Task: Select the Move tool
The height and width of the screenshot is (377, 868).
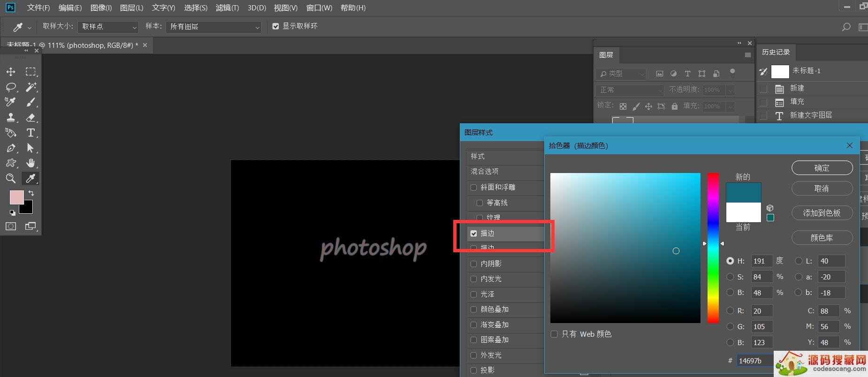Action: (11, 72)
